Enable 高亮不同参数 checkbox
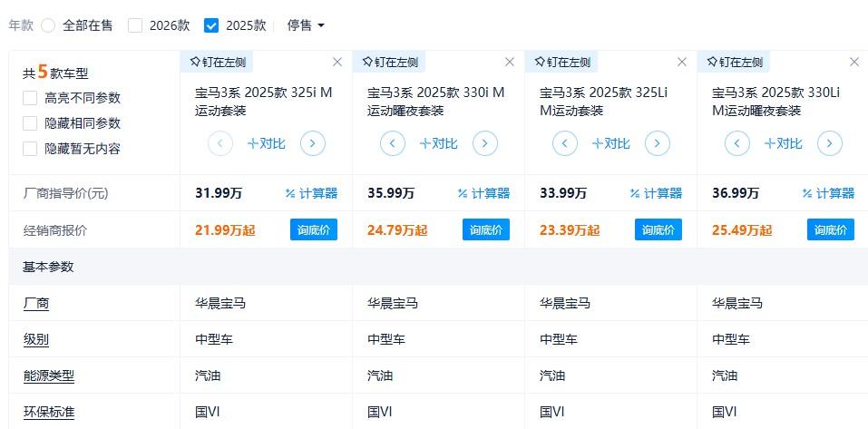Viewport: 868px width, 429px height. [30, 98]
